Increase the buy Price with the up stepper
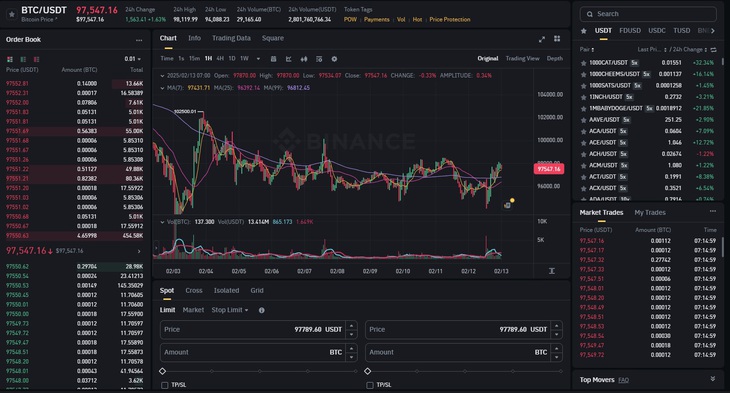730x393 pixels. point(352,325)
